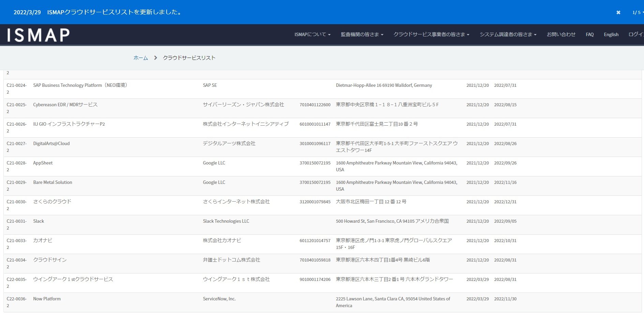Viewport: 644px width, 315px height.
Task: Click expiry date 2022/11/16
Action: (505, 182)
